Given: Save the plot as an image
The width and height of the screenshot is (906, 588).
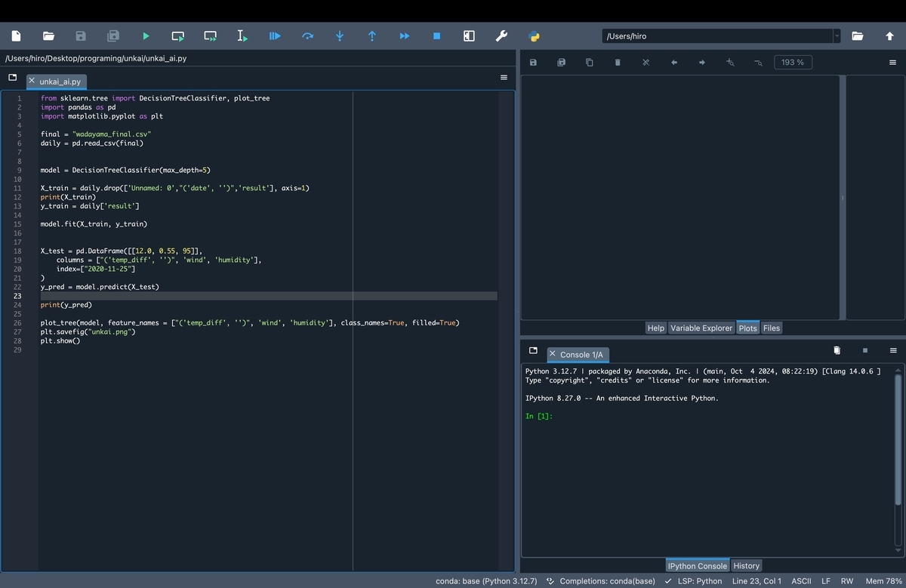Looking at the screenshot, I should pos(533,63).
